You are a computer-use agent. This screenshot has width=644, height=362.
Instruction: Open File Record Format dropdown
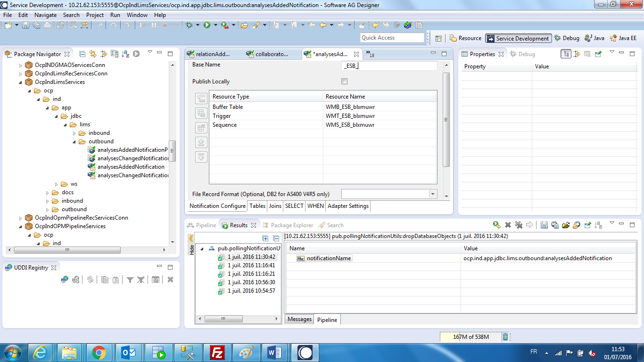tap(433, 194)
